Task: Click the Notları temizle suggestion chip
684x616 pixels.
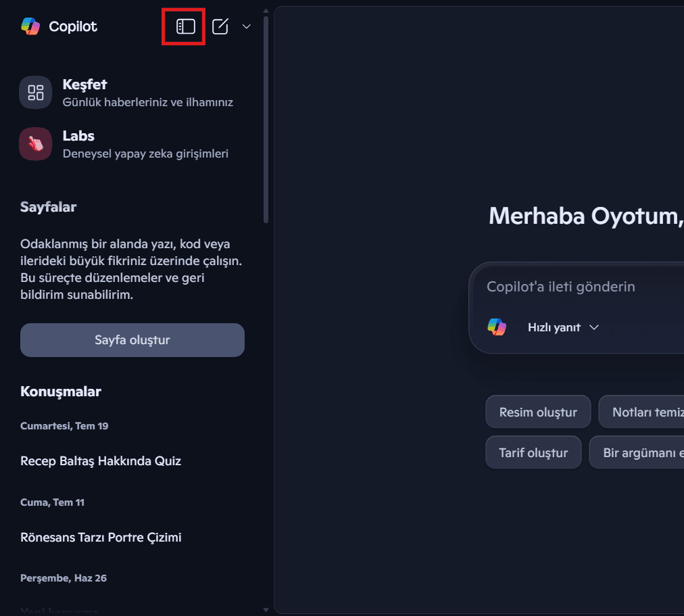Action: click(x=642, y=412)
